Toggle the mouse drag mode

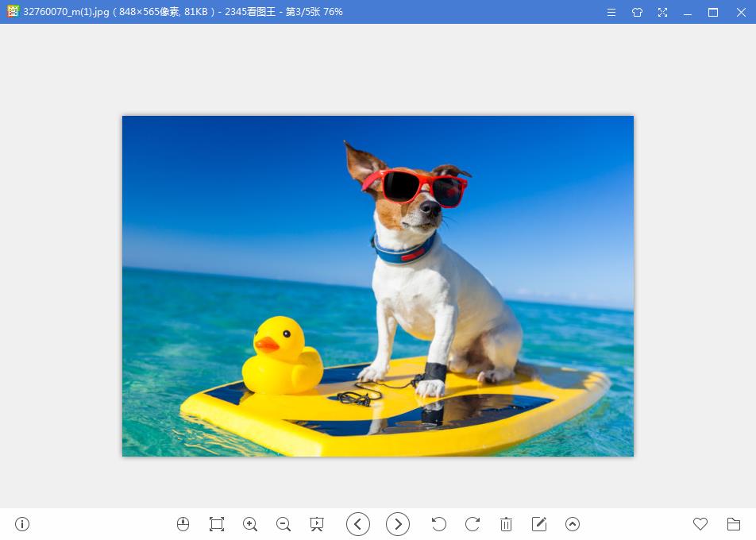[183, 524]
